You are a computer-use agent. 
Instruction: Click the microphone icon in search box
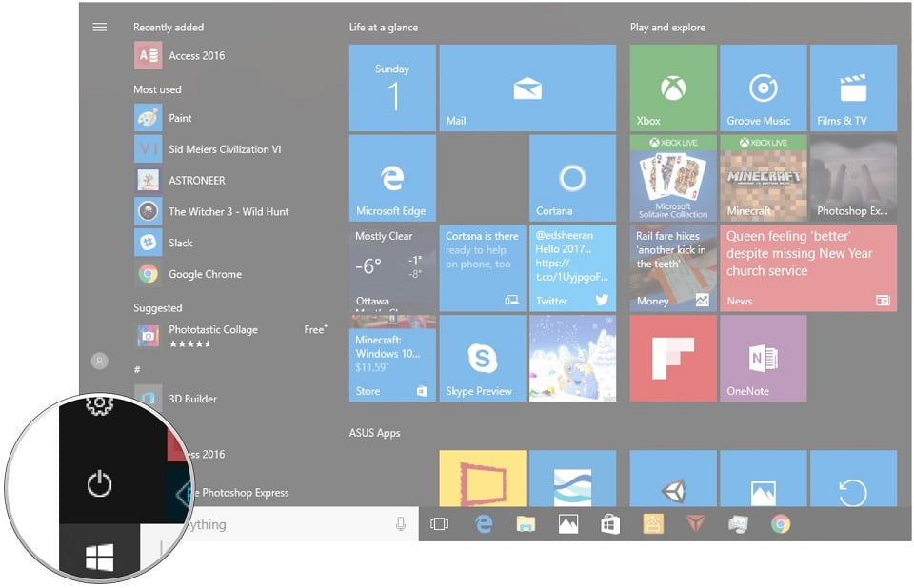tap(401, 524)
